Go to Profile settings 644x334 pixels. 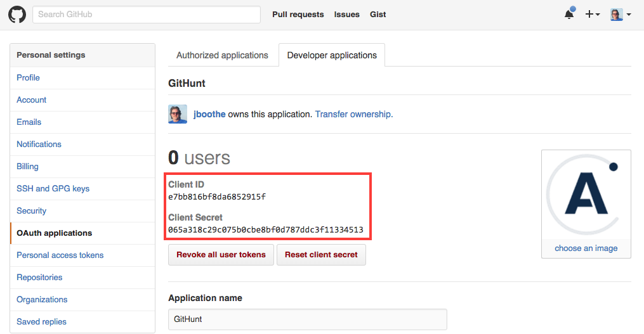82,77
